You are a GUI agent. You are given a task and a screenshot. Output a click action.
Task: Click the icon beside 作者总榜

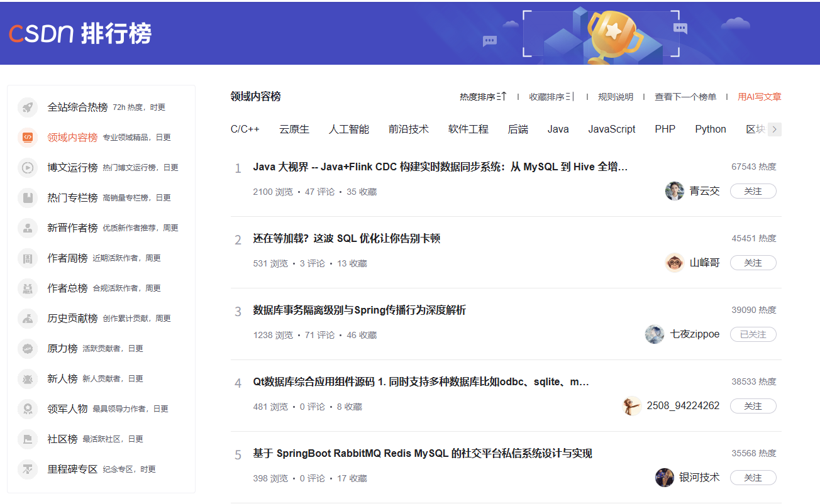(28, 288)
